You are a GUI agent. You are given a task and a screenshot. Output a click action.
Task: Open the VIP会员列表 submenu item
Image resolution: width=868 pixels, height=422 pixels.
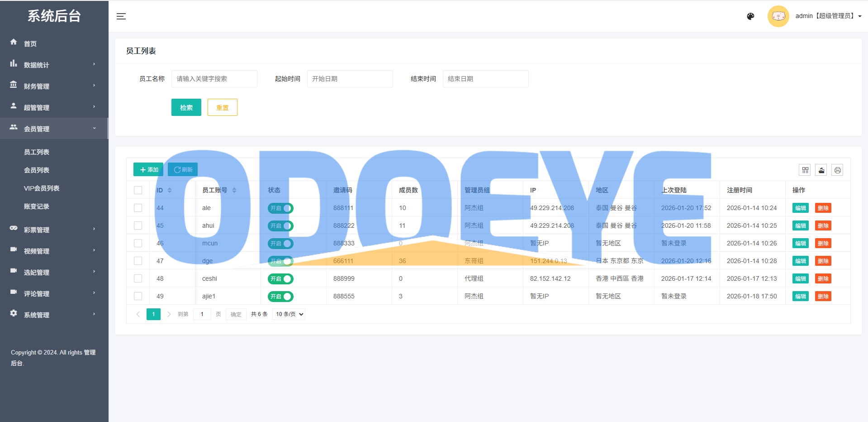(42, 188)
